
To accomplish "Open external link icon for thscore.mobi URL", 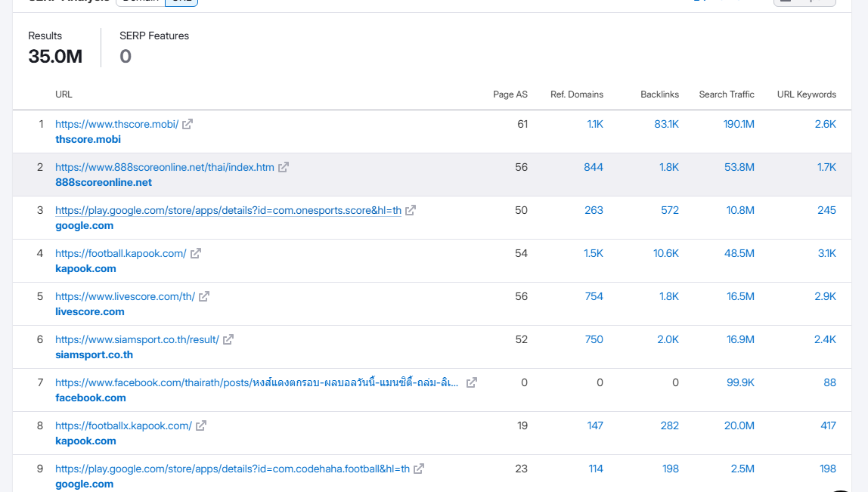I will (x=188, y=124).
